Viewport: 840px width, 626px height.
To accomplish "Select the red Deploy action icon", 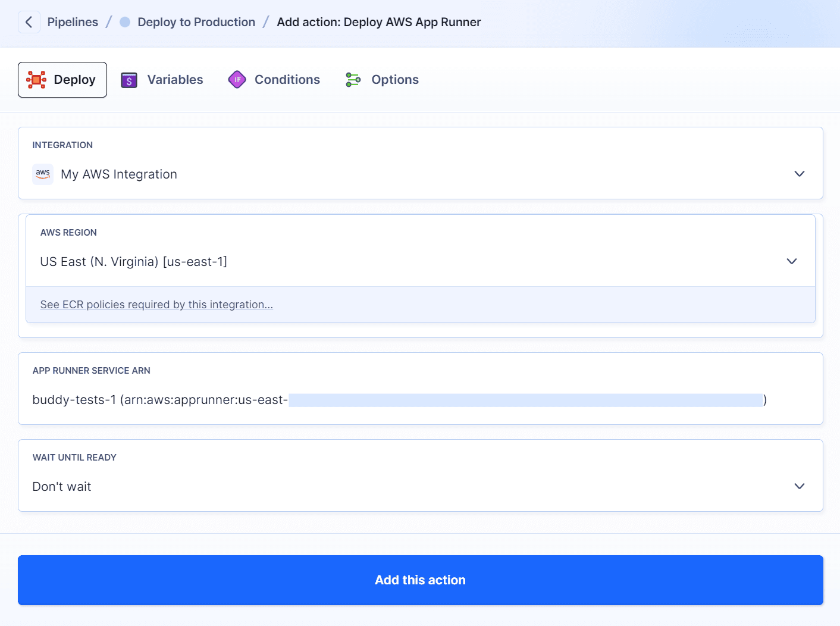I will pos(36,79).
